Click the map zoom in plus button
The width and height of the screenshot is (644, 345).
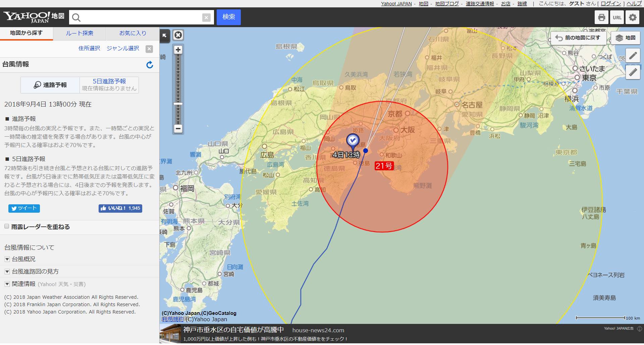tap(178, 50)
